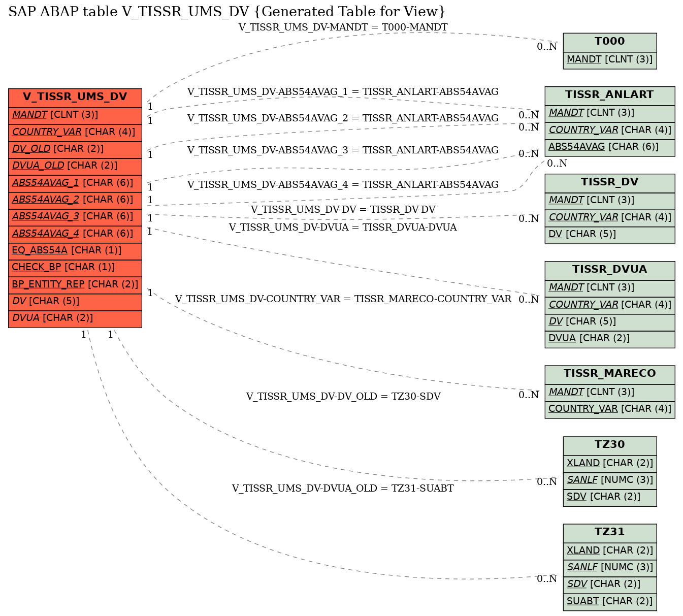Click the MANDT = T000-MANDT relation label
The image size is (683, 616).
coord(343,27)
